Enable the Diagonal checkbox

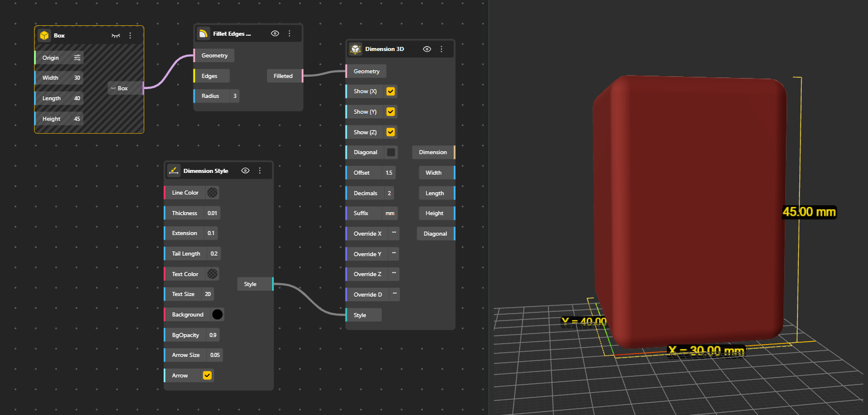pos(391,152)
